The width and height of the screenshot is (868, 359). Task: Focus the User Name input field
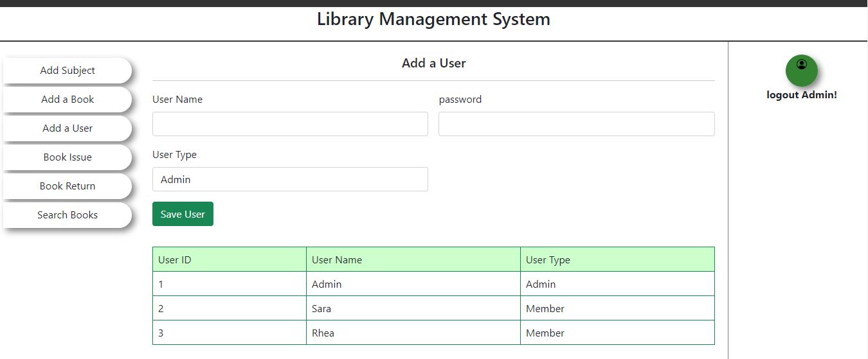point(290,124)
